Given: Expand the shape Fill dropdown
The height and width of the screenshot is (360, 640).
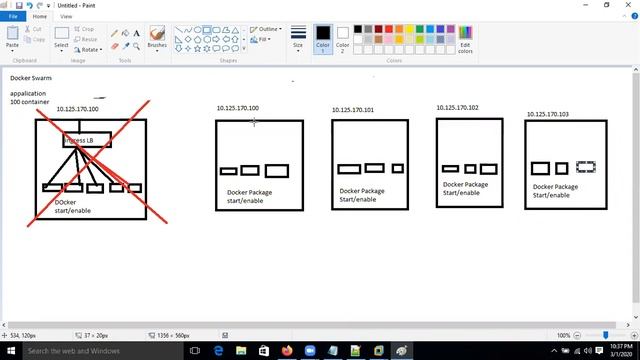Looking at the screenshot, I should [269, 39].
